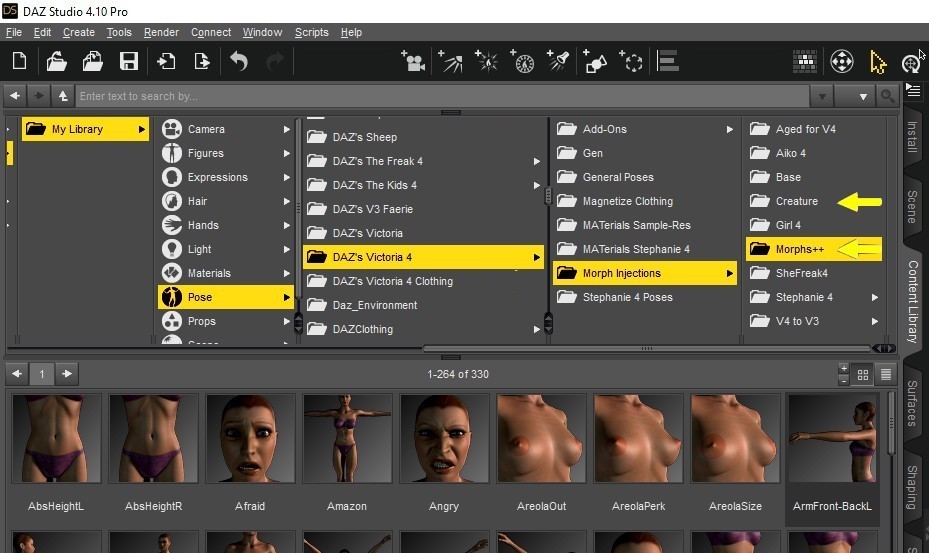The width and height of the screenshot is (929, 553).
Task: Open the pane options menu icon
Action: [x=913, y=91]
